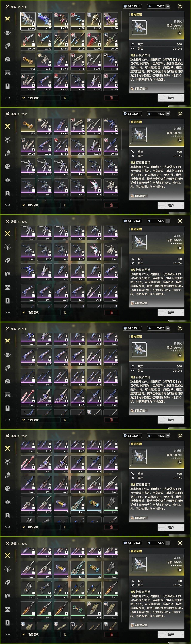
Task: Toggle the lock on 和光回唱 in topmost detail panel
Action: [x=180, y=33]
